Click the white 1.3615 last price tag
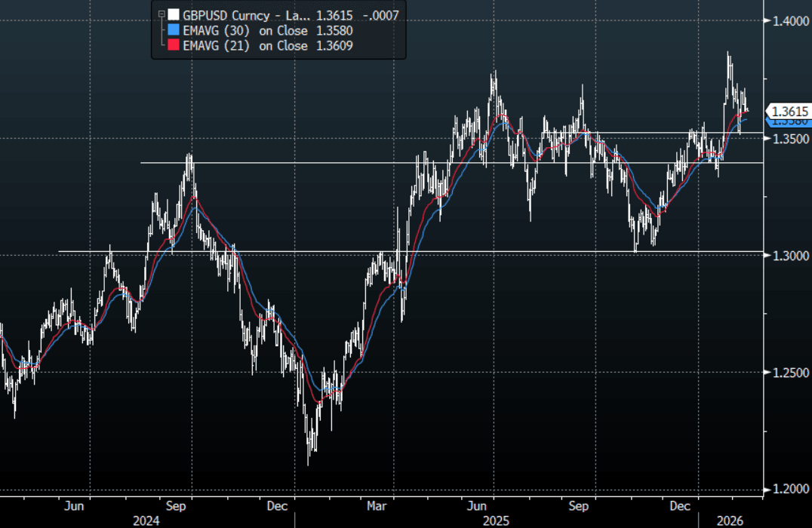 pos(789,111)
